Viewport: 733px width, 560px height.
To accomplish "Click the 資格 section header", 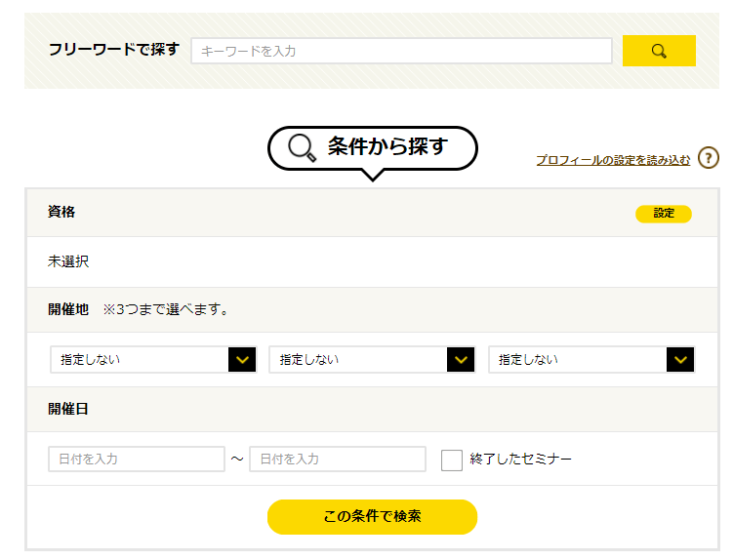I will [x=61, y=212].
